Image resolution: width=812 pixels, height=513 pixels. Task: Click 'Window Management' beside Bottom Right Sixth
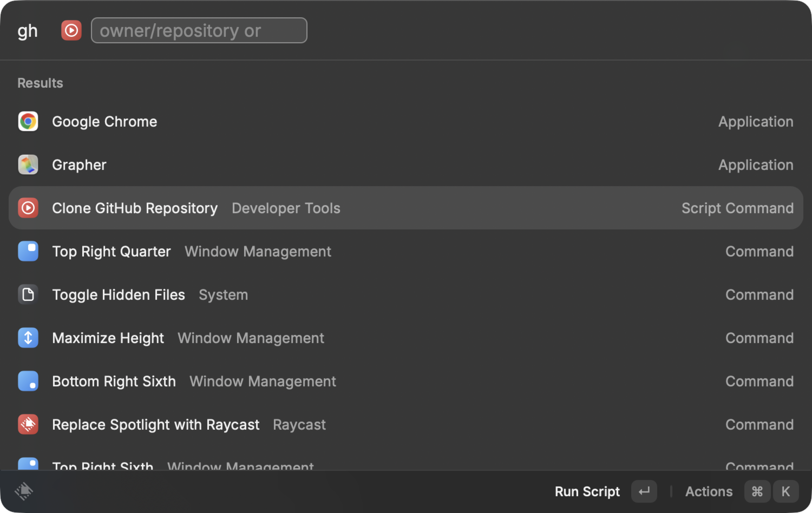(x=263, y=382)
